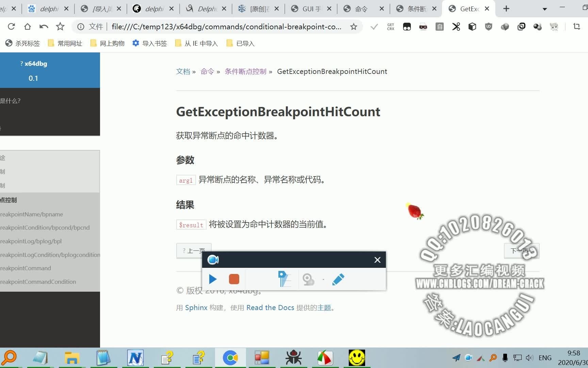Pause the screen recording

tap(213, 279)
